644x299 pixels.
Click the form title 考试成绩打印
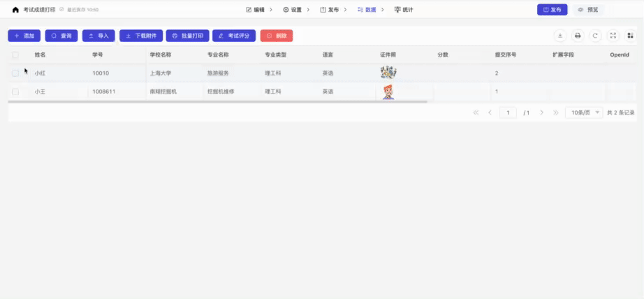coord(39,10)
